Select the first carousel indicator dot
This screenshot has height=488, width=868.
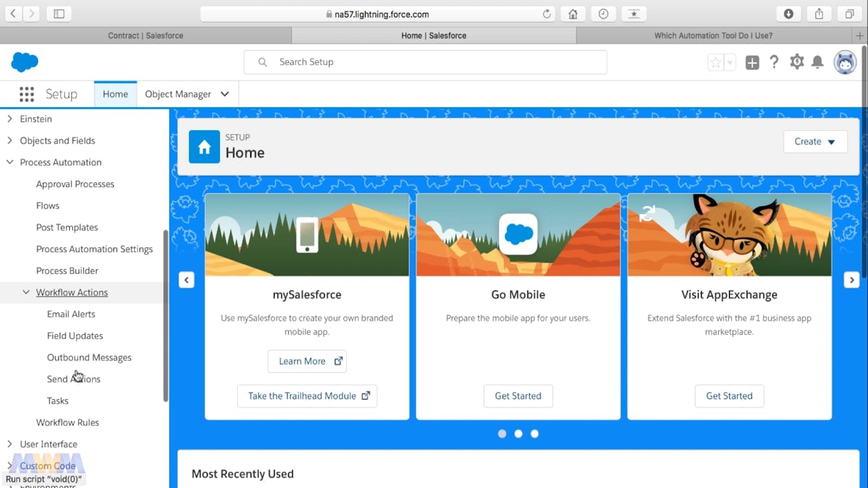(x=502, y=434)
